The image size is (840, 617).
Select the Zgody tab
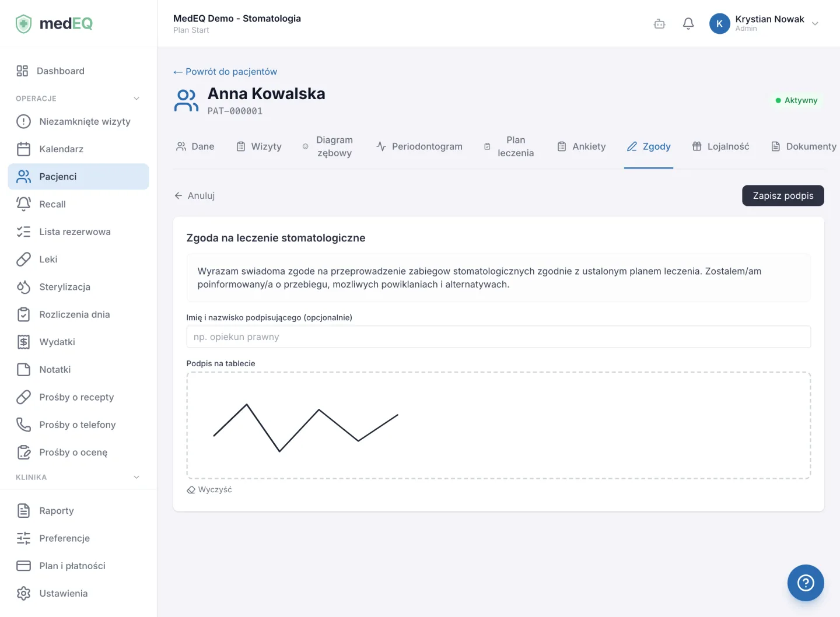point(649,146)
